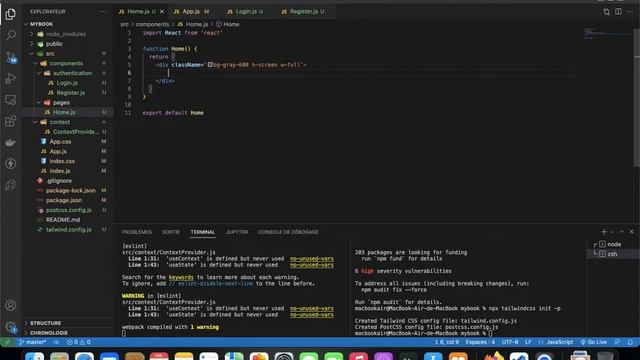The image size is (640, 360).
Task: Start Go Live server
Action: pos(593,342)
